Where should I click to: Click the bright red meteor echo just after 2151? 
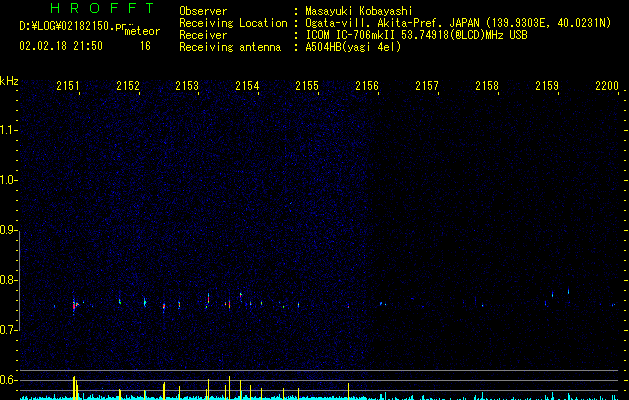74,306
